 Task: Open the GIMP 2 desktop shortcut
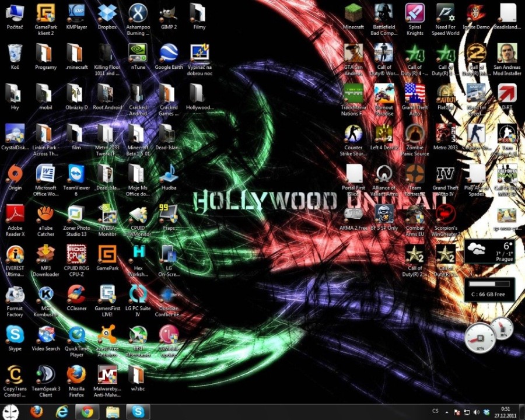point(168,13)
